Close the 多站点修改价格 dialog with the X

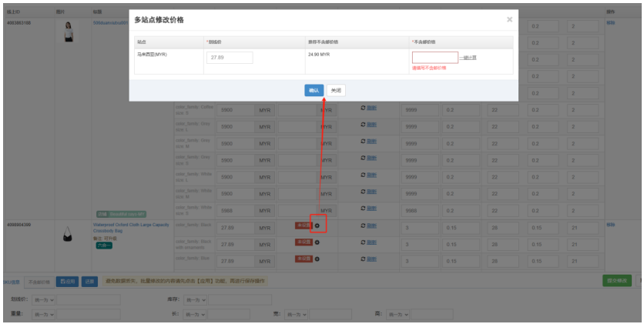tap(509, 19)
